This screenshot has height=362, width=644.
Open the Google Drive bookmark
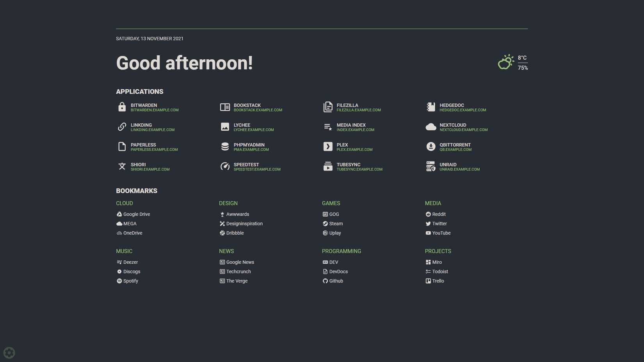pyautogui.click(x=136, y=214)
